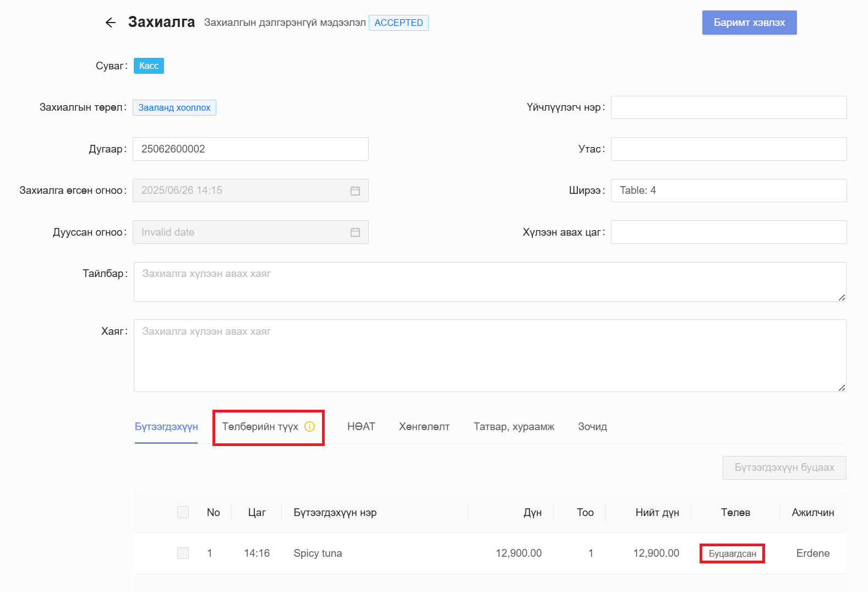Click the Тайлбар text area
The width and height of the screenshot is (868, 592).
[x=489, y=282]
